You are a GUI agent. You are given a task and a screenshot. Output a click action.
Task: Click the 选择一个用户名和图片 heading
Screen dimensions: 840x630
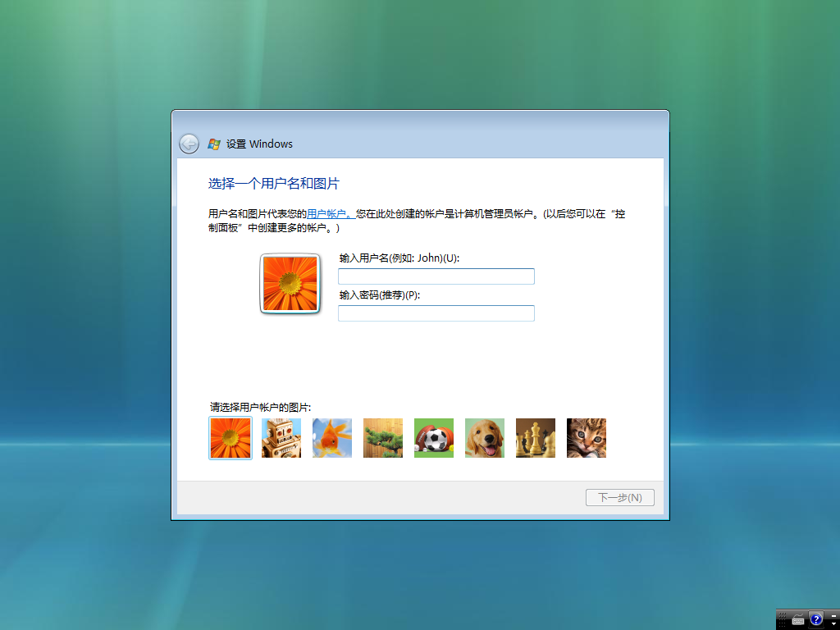pos(274,184)
